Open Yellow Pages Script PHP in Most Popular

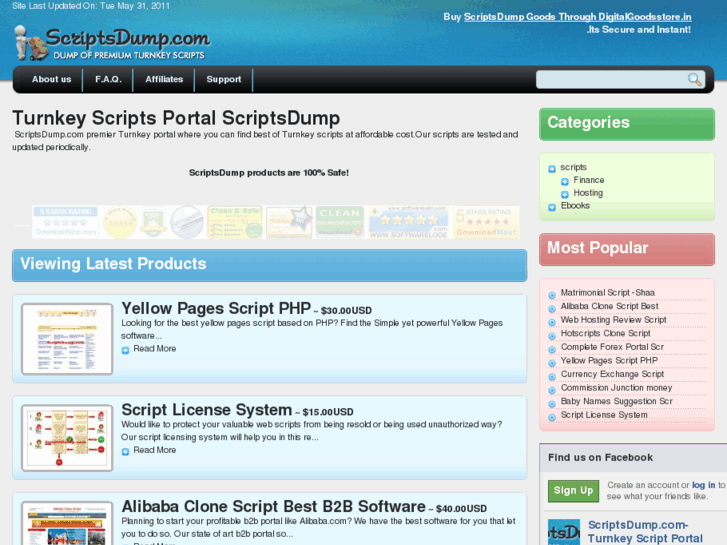(609, 360)
